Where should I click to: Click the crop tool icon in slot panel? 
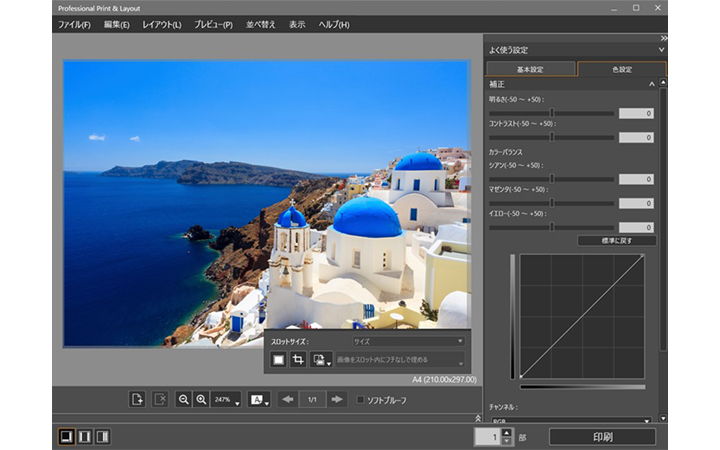pos(298,359)
